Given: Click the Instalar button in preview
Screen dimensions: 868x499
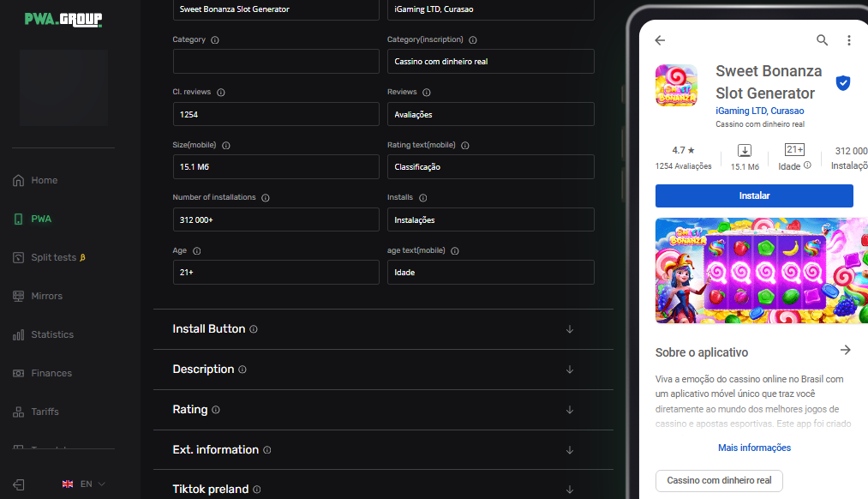Looking at the screenshot, I should coord(754,196).
